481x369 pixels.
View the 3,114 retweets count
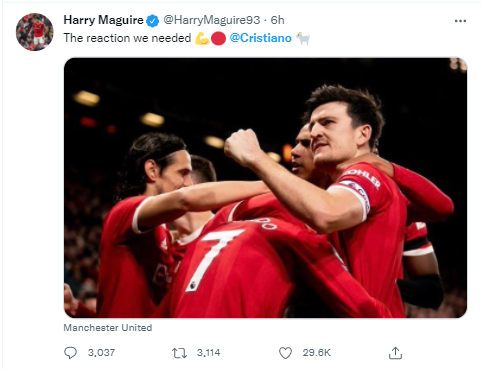coord(209,353)
